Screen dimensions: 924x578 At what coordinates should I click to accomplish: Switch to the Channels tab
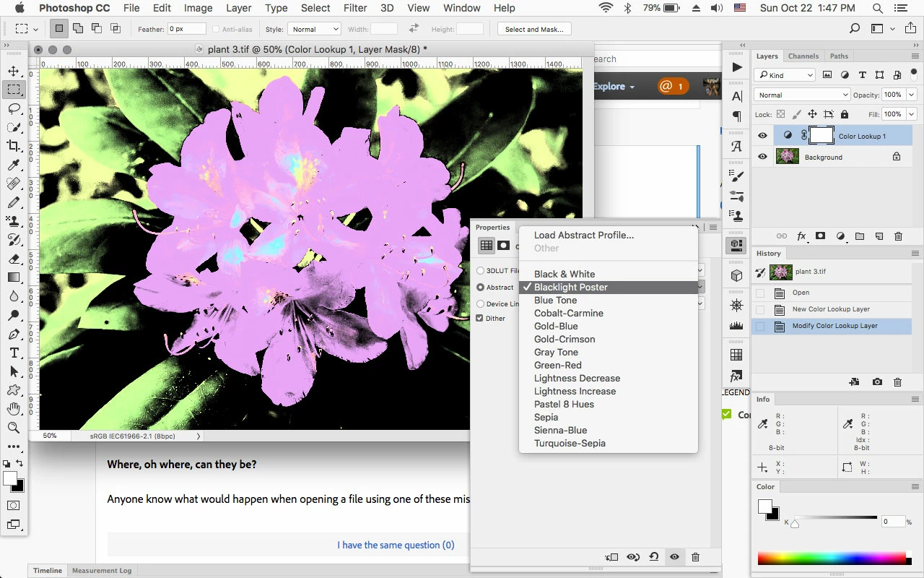(x=803, y=56)
